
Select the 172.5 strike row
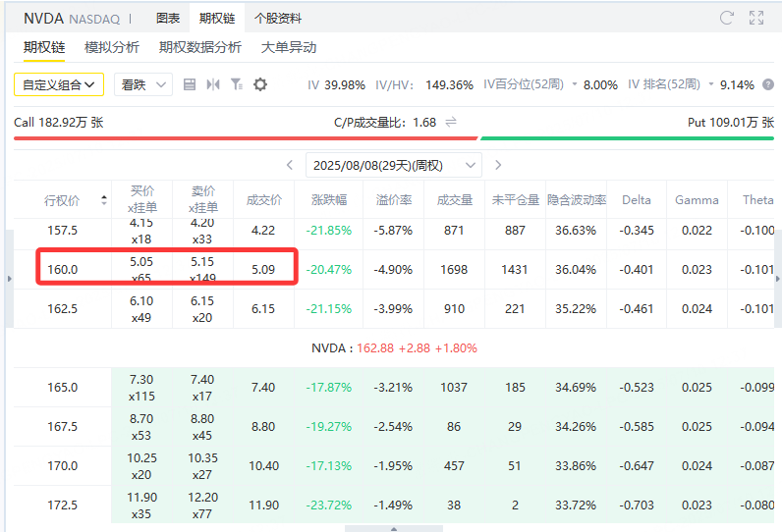point(394,505)
